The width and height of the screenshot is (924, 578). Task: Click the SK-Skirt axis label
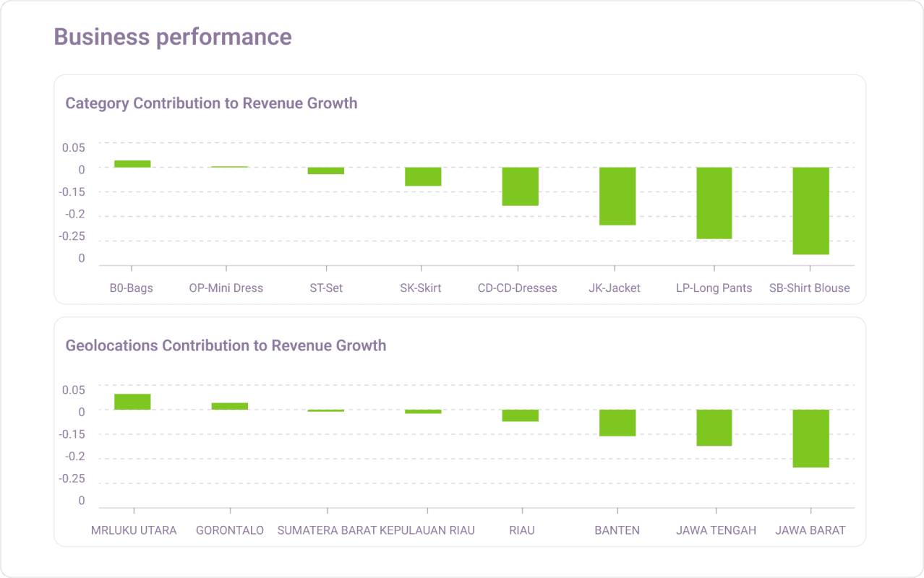pyautogui.click(x=420, y=288)
